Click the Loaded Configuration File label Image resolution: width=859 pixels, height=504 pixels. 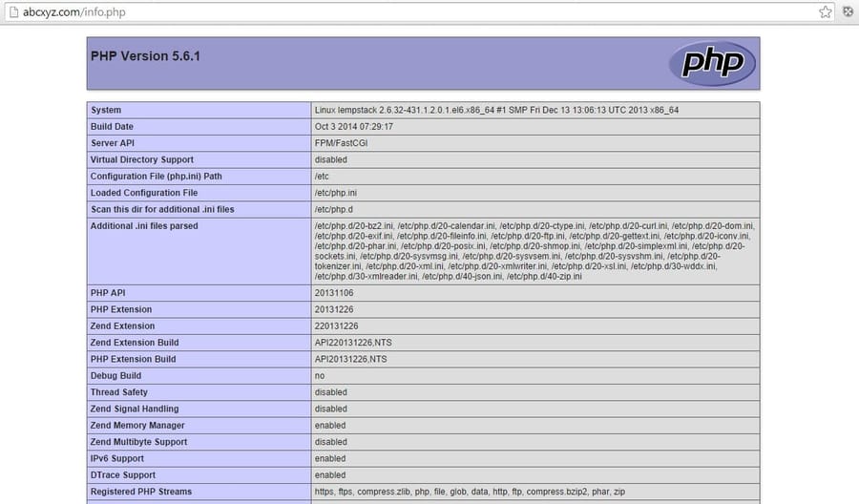[x=144, y=193]
